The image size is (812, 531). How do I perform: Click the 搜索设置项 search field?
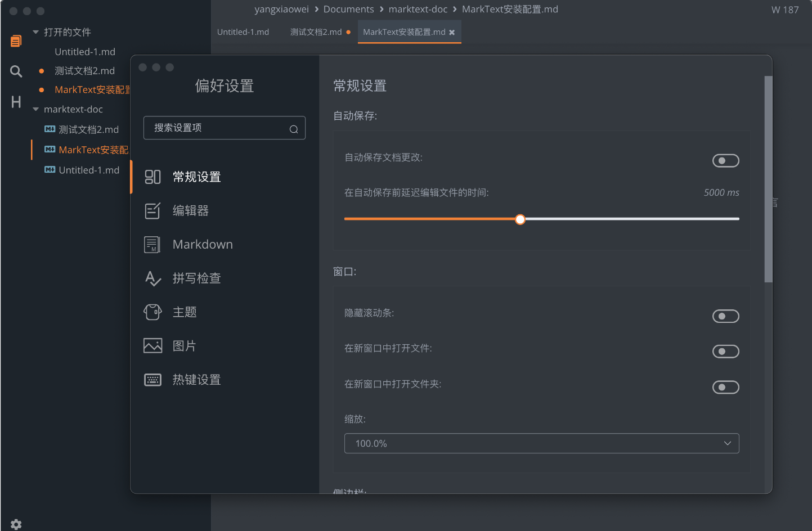225,128
